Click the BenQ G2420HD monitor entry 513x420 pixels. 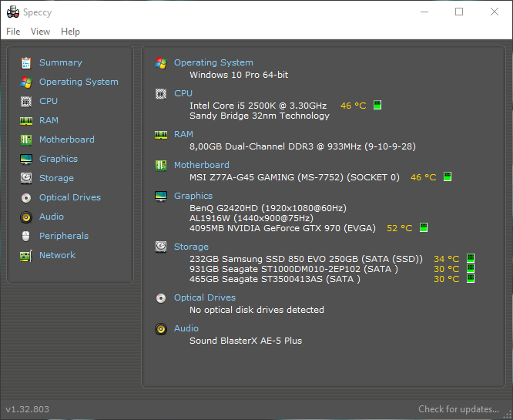[x=268, y=208]
